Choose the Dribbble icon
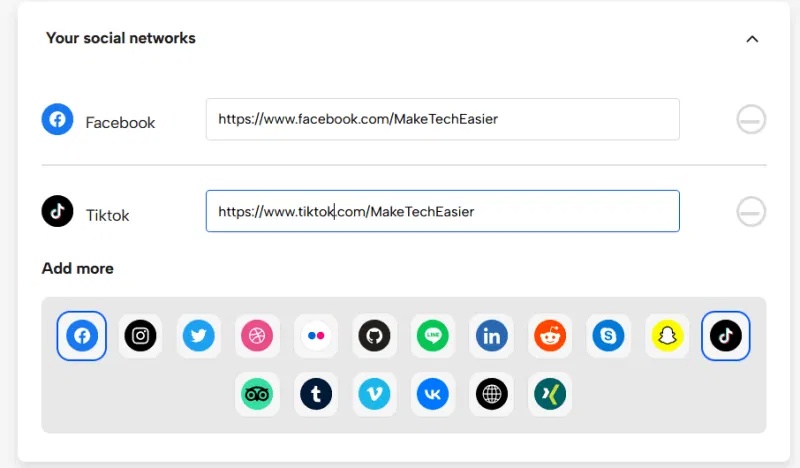The height and width of the screenshot is (468, 800). click(257, 336)
